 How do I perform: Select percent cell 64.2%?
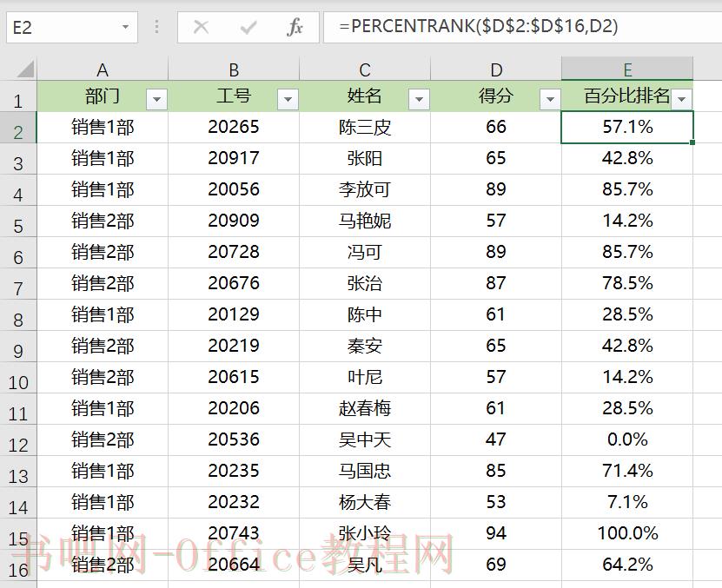[x=627, y=565]
